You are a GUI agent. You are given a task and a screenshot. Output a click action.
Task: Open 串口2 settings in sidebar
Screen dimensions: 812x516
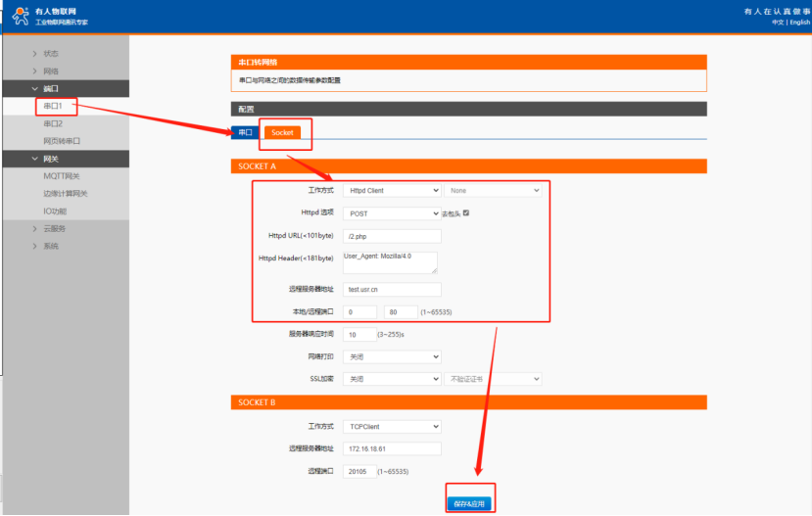[x=53, y=124]
